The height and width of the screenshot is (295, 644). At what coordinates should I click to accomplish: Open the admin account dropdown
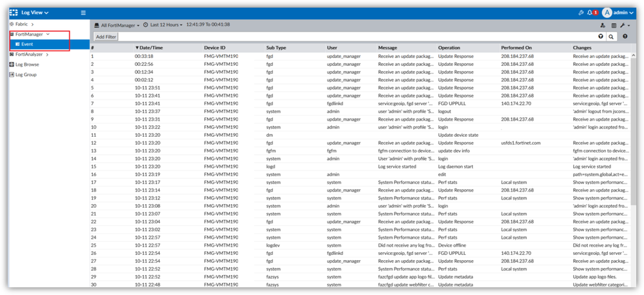pos(623,13)
